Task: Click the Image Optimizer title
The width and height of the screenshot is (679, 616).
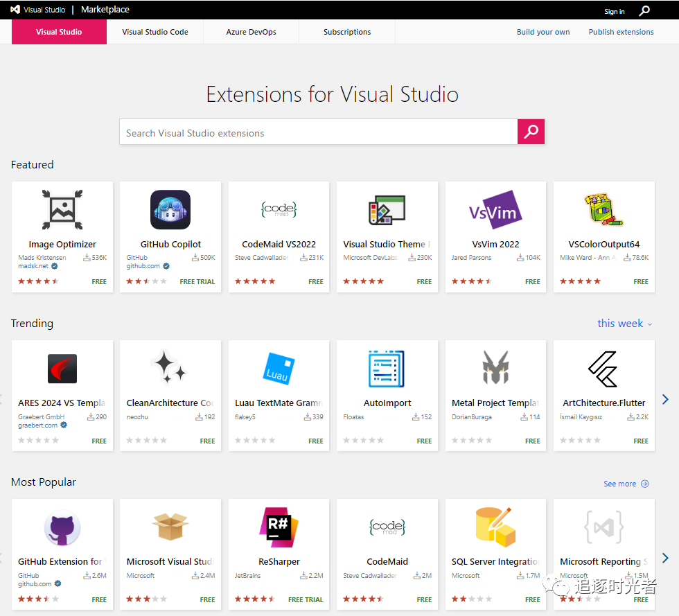Action: [62, 245]
